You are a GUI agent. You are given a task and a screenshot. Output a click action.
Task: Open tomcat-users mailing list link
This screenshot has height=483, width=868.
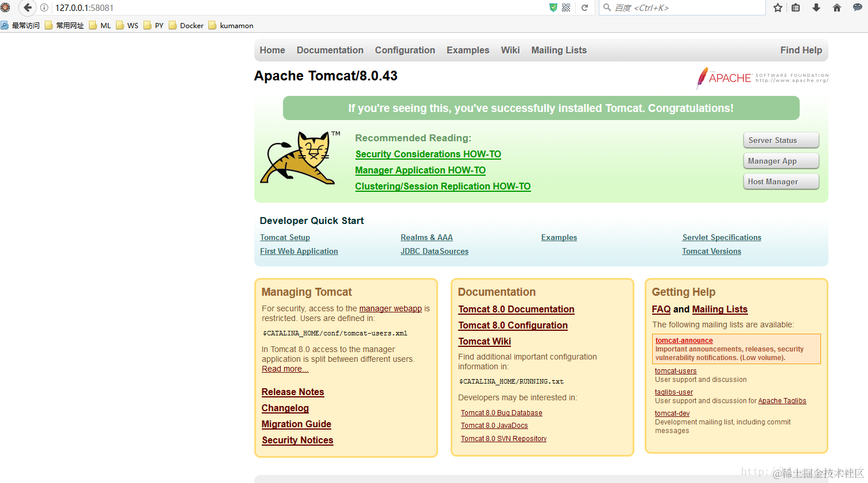coord(676,371)
